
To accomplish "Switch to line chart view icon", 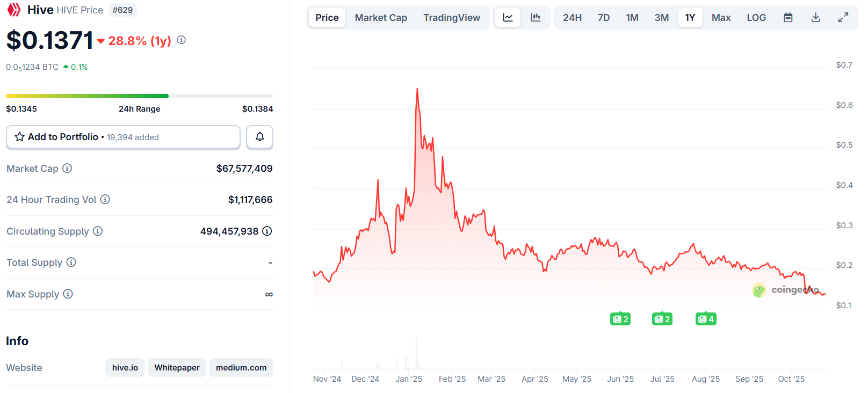I will 508,18.
